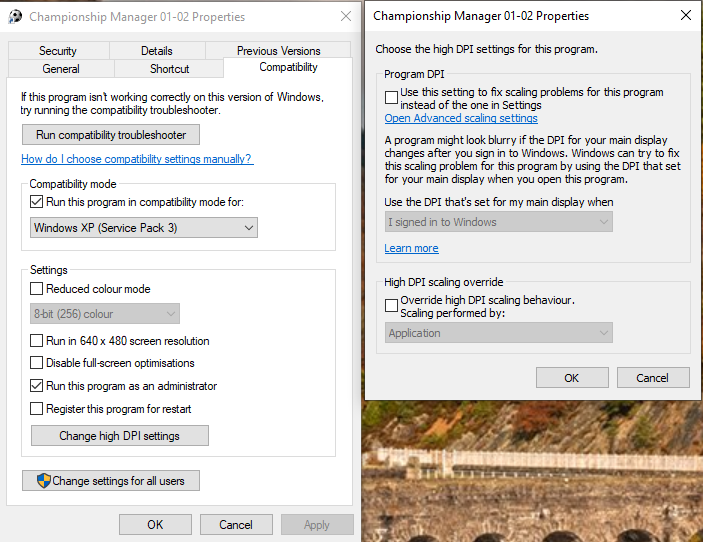The image size is (703, 542).
Task: Click the football icon in the Properties title bar
Action: [15, 17]
